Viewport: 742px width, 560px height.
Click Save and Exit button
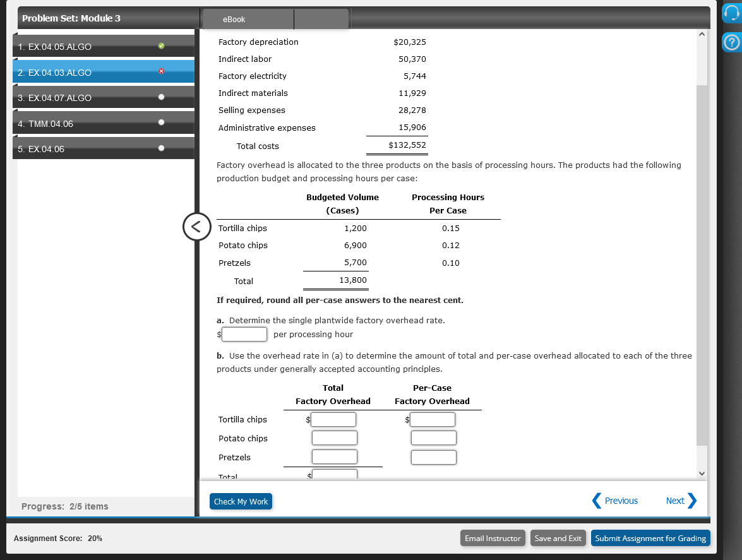558,539
